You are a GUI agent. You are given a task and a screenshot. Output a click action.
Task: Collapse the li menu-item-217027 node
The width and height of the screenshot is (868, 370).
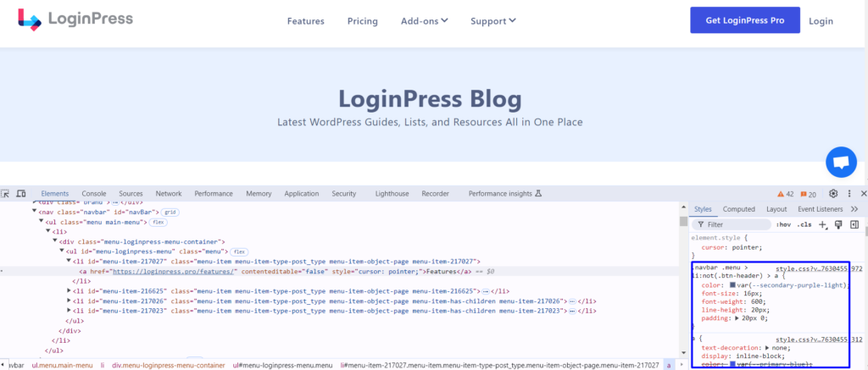pos(69,261)
